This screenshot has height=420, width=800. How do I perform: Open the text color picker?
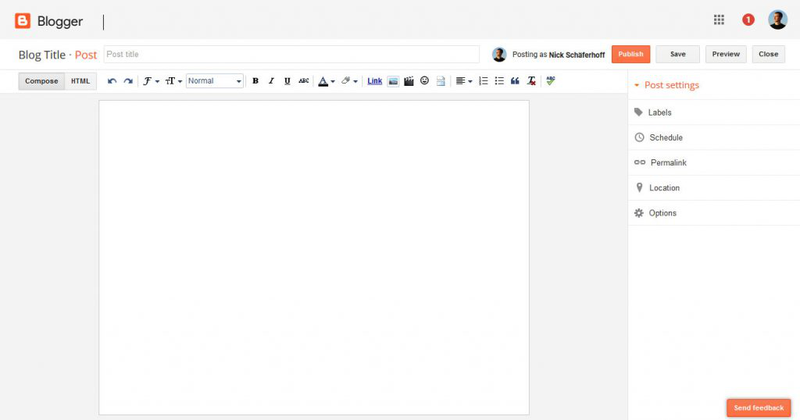click(325, 81)
